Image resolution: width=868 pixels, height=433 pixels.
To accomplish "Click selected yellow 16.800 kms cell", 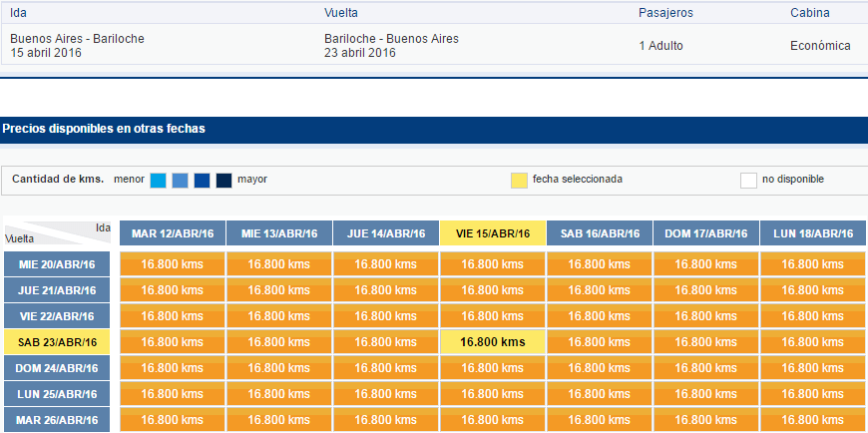I will pos(493,342).
